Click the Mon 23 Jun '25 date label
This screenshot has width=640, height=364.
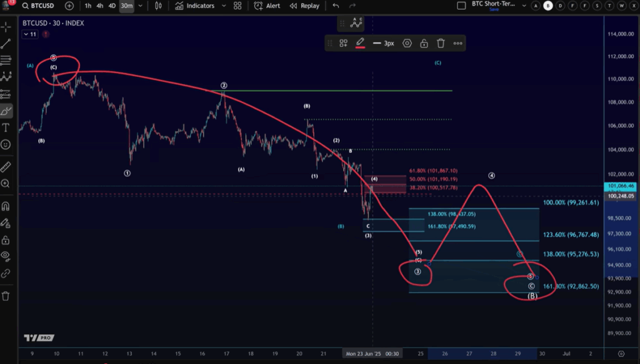pyautogui.click(x=372, y=353)
